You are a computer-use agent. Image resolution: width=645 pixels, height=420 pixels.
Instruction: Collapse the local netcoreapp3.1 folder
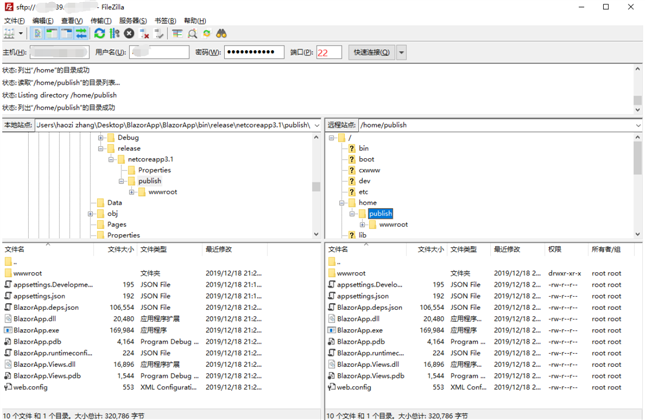[x=111, y=159]
